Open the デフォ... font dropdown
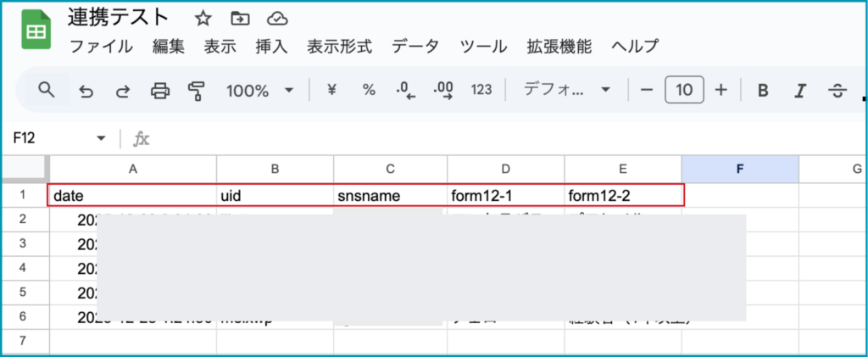Screen dimensions: 868x357 click(x=566, y=90)
